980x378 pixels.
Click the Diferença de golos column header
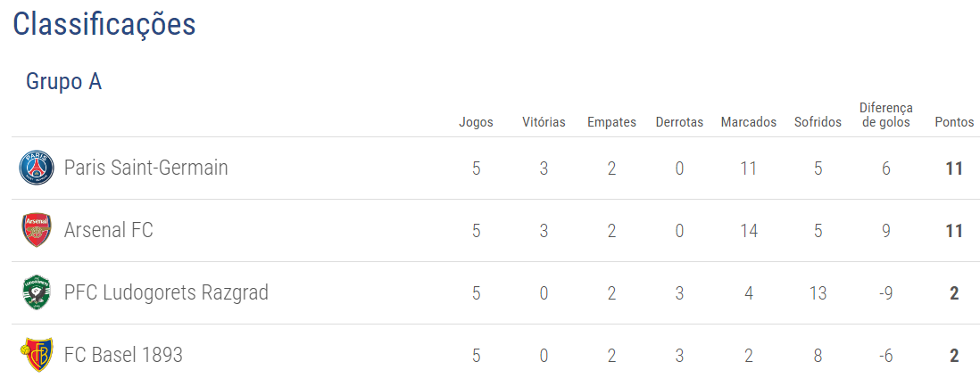tap(885, 115)
